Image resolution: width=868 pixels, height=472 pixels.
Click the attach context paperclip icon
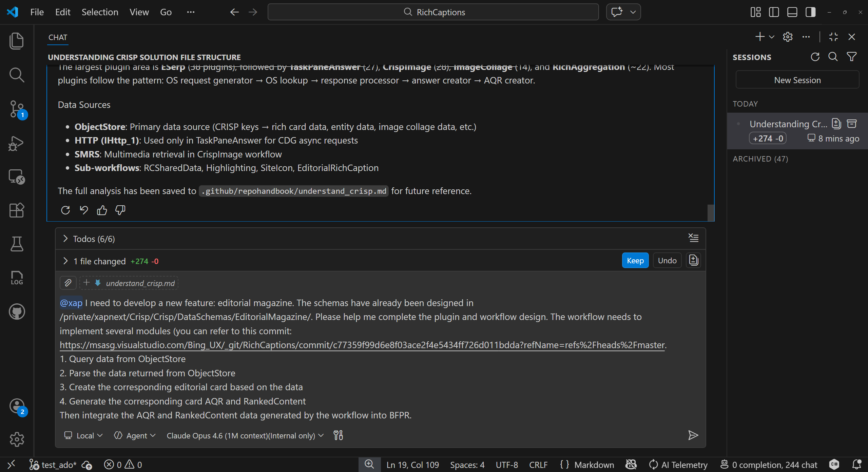pyautogui.click(x=68, y=283)
